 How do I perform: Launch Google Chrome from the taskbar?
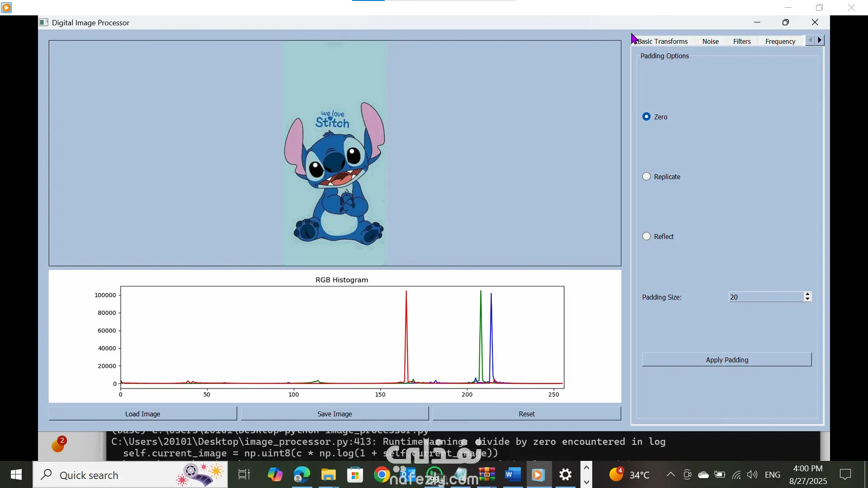(x=382, y=474)
